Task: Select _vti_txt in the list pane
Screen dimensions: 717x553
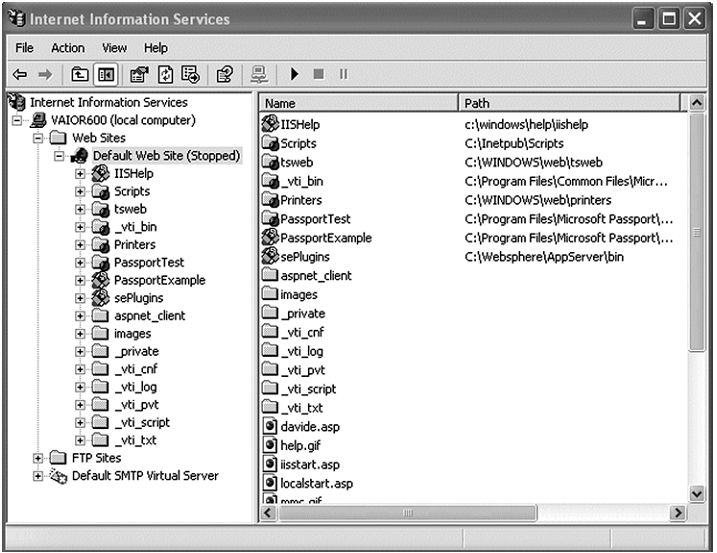Action: (x=302, y=408)
